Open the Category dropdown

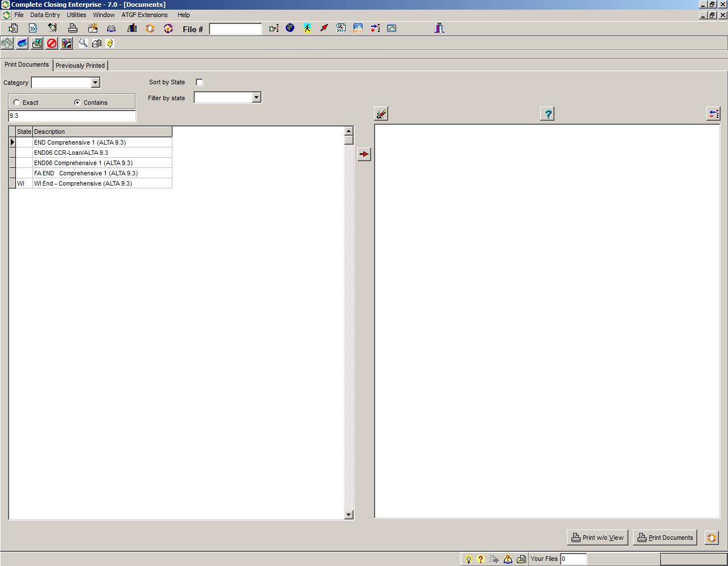95,83
